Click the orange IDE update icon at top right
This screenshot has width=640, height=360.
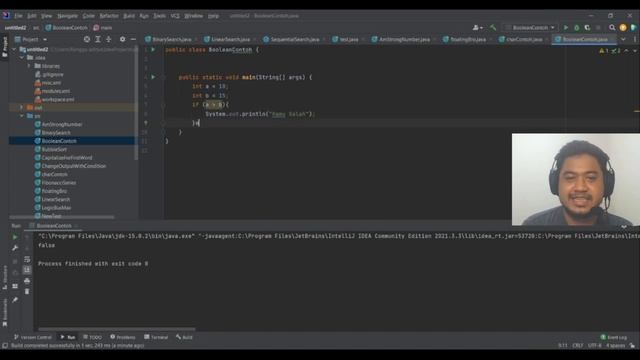click(623, 28)
